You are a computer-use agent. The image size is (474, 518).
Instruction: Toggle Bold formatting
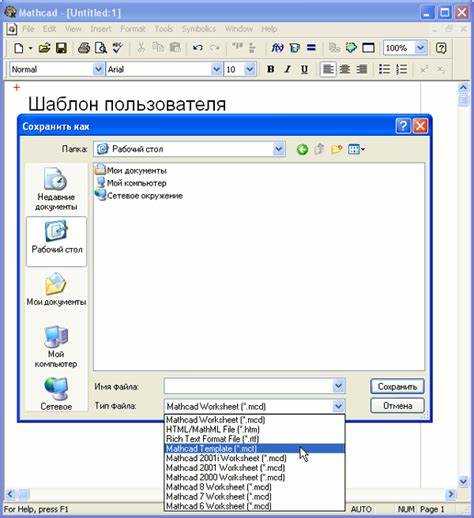click(x=271, y=69)
